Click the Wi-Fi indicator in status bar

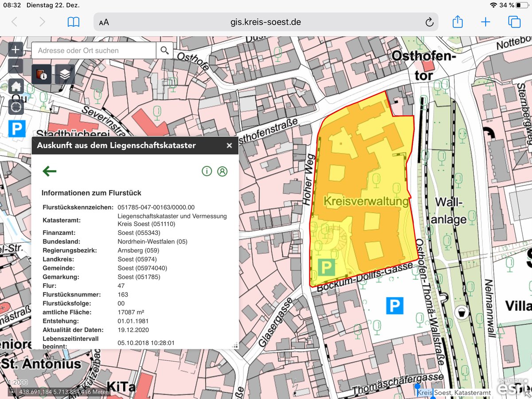point(493,5)
